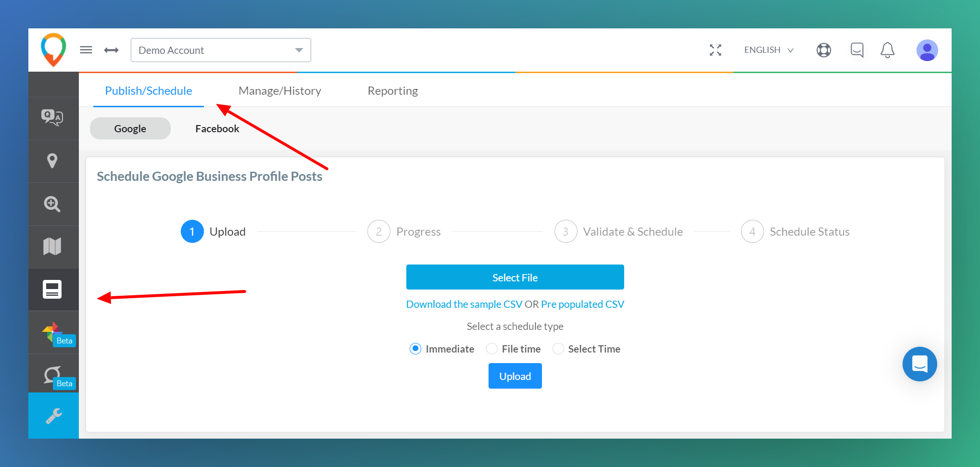The width and height of the screenshot is (980, 467).
Task: Click the Select File button
Action: pos(515,277)
